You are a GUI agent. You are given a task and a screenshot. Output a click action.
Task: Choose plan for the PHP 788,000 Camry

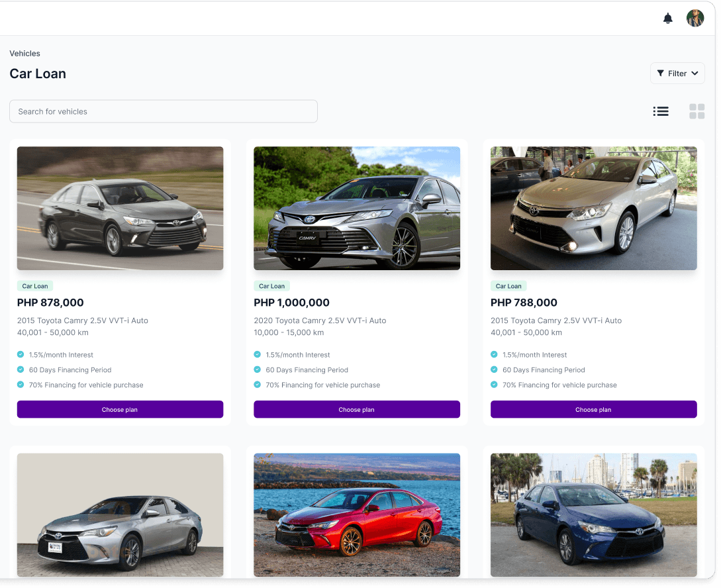(x=593, y=409)
